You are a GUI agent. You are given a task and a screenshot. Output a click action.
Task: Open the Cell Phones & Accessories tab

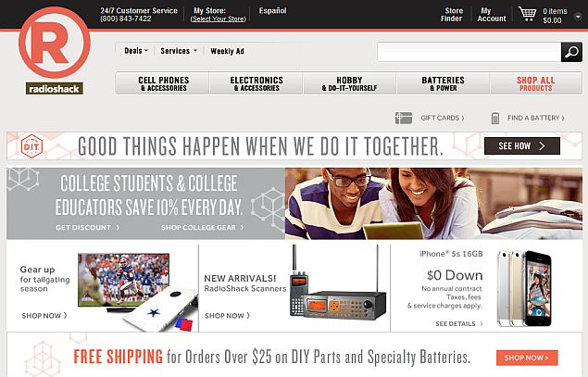(x=163, y=83)
